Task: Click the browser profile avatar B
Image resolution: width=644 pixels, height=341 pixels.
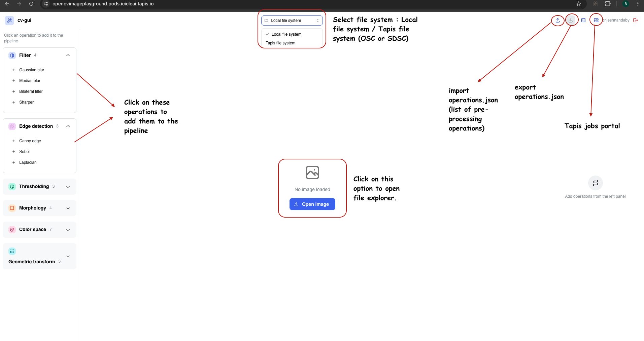Action: pos(626,4)
